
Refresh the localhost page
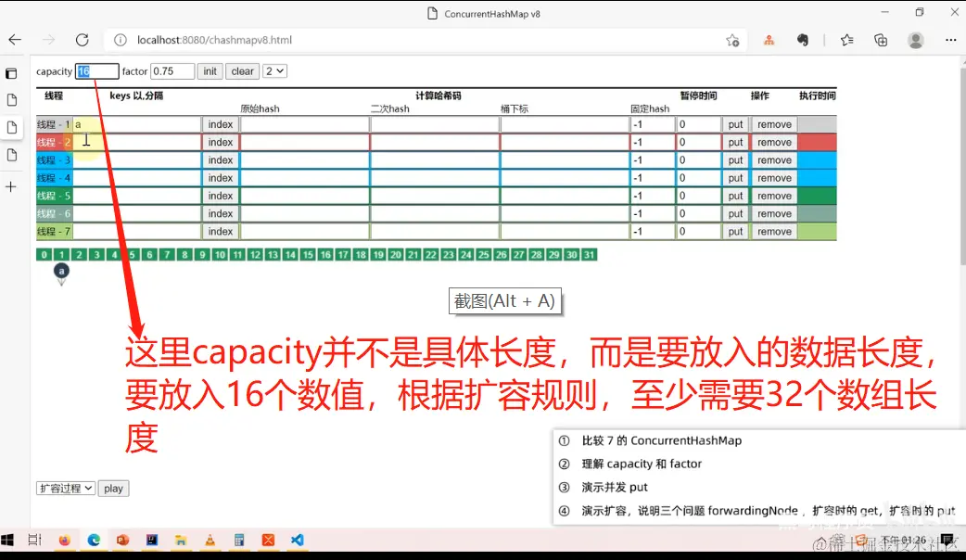(x=82, y=40)
